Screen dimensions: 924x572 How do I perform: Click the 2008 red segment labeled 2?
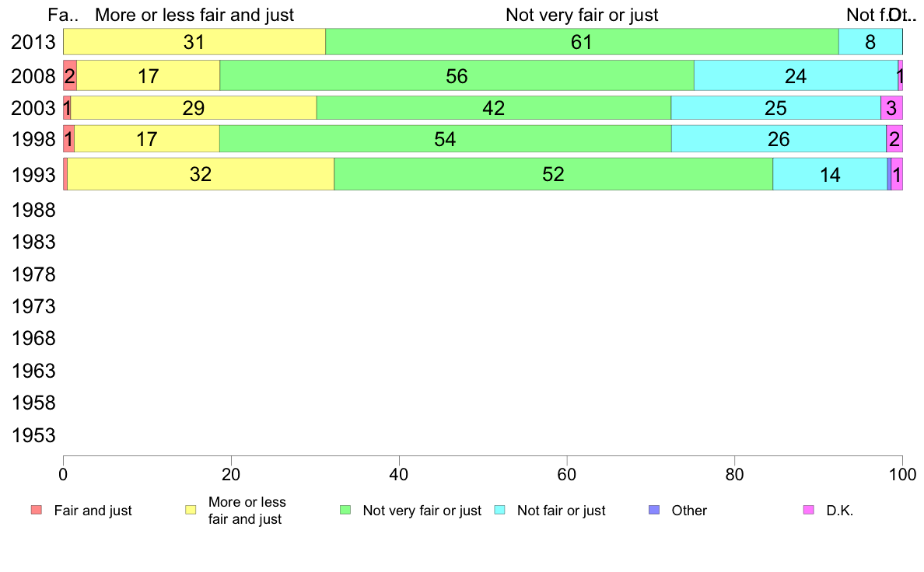click(70, 75)
